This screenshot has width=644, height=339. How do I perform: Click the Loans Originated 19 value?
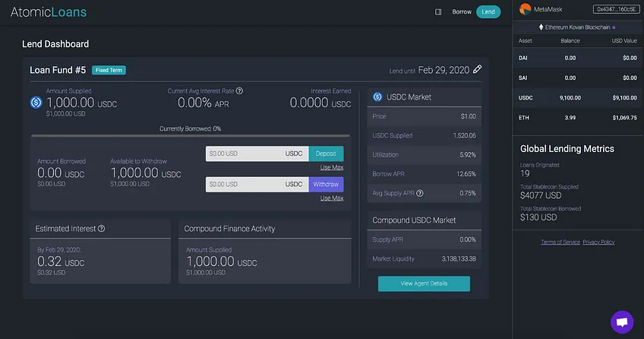(x=525, y=173)
